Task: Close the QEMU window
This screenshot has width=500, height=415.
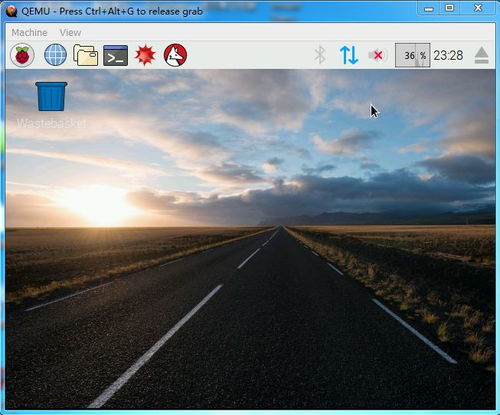Action: coord(478,8)
